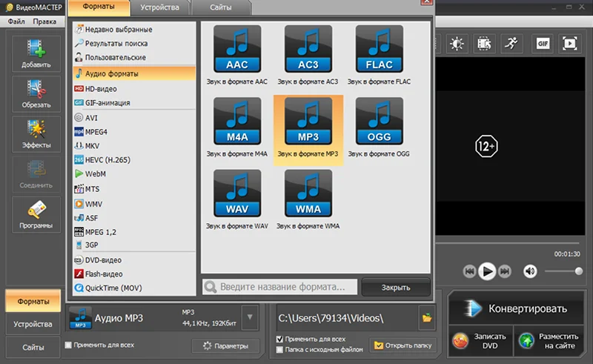Select Аудио форматы category
The image size is (593, 364).
click(134, 73)
